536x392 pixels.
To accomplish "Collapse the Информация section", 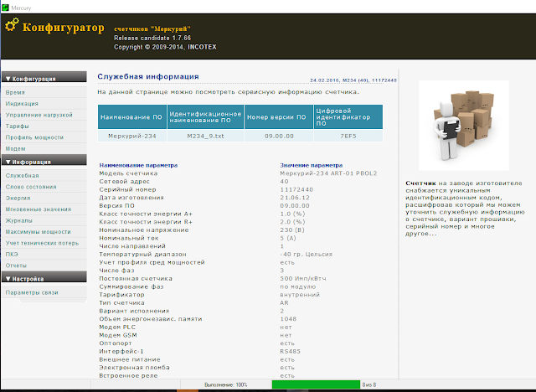I will [x=44, y=160].
